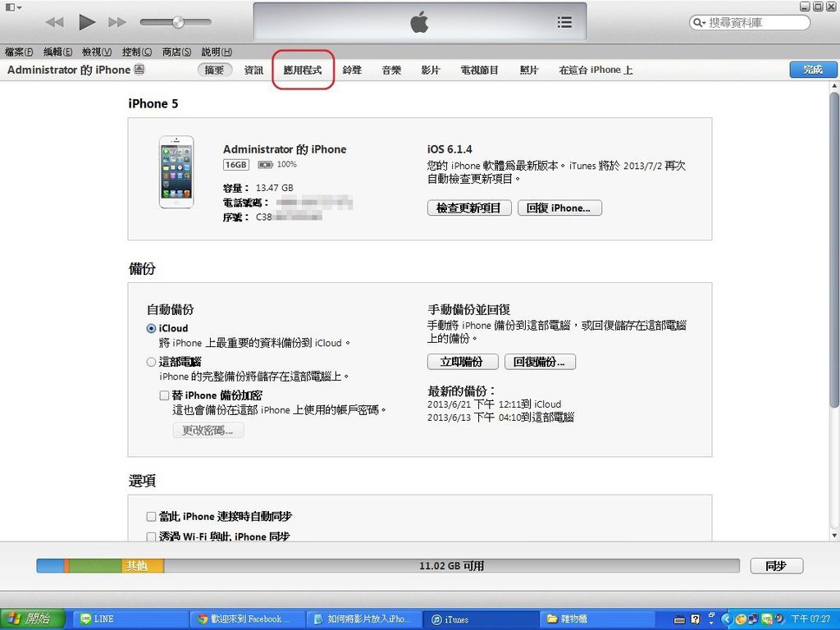Start playback with the play button

(87, 22)
